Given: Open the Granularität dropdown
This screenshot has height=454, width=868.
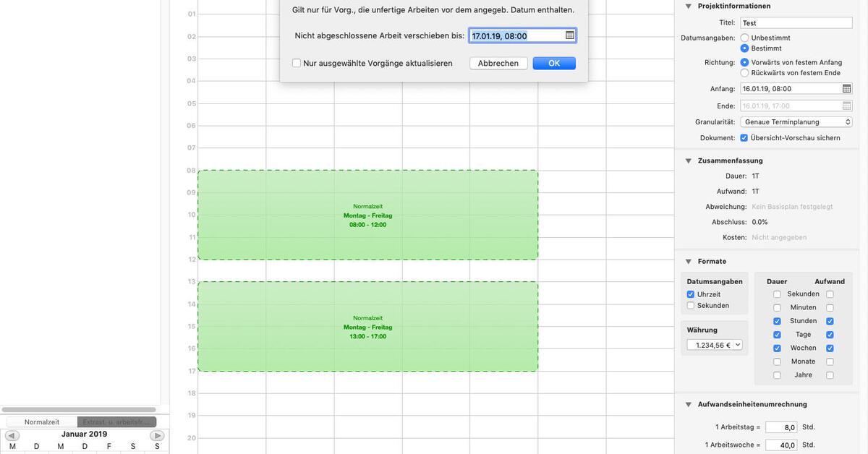Looking at the screenshot, I should 796,120.
